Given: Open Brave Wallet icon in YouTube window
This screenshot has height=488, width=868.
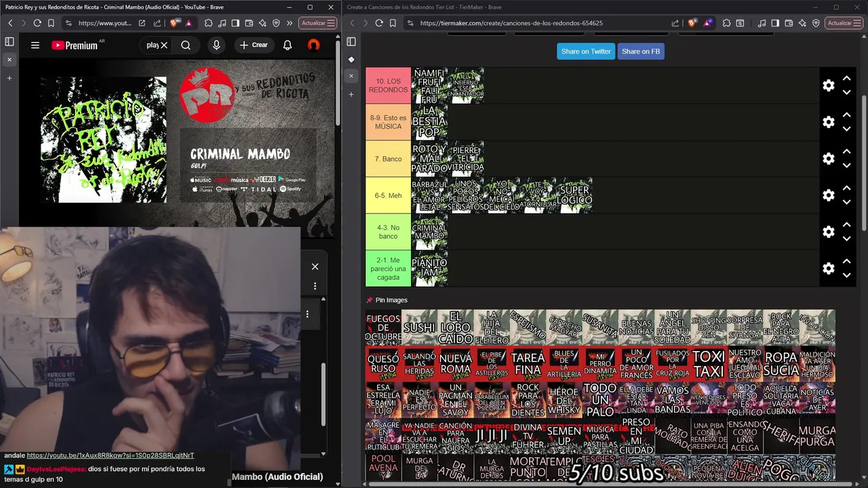Looking at the screenshot, I should [249, 23].
